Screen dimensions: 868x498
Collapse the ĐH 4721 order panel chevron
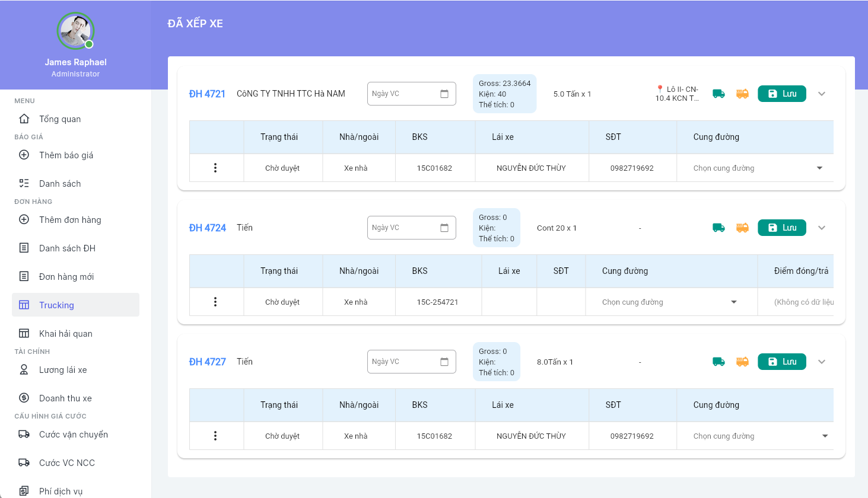(x=822, y=94)
